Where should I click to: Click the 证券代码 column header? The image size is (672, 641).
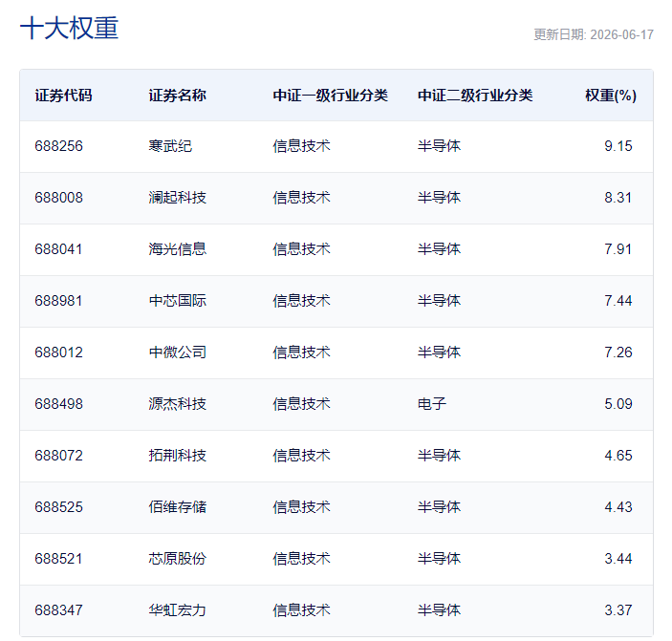63,96
